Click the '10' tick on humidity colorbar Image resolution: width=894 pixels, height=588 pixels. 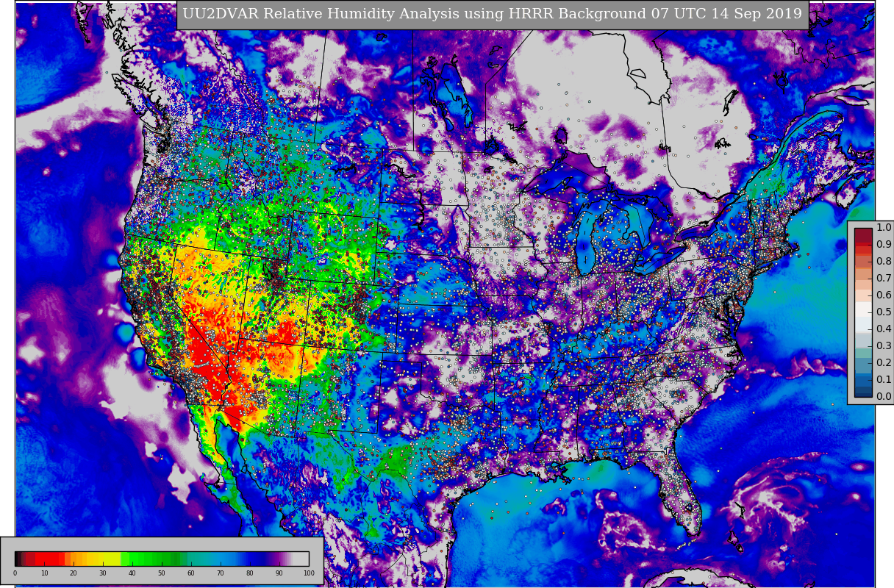[44, 573]
